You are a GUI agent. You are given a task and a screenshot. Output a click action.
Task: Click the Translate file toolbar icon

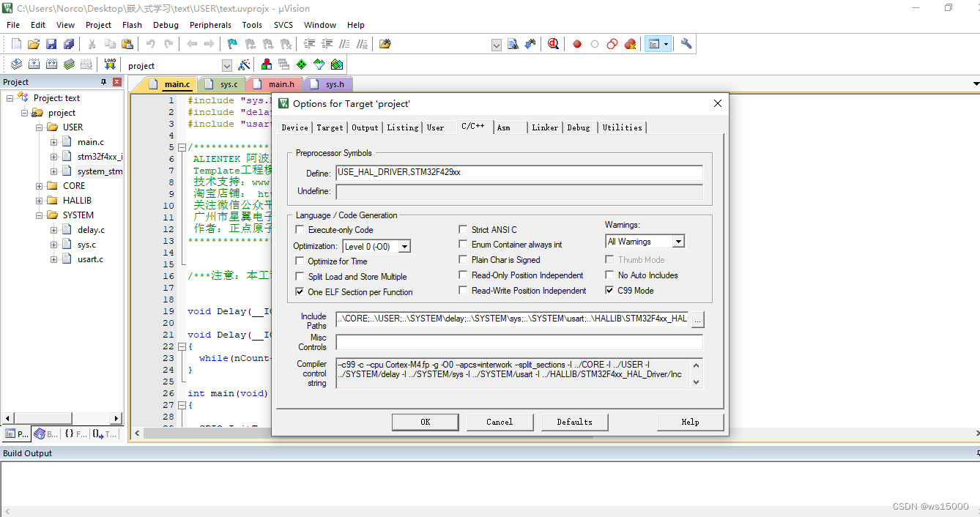[x=16, y=64]
